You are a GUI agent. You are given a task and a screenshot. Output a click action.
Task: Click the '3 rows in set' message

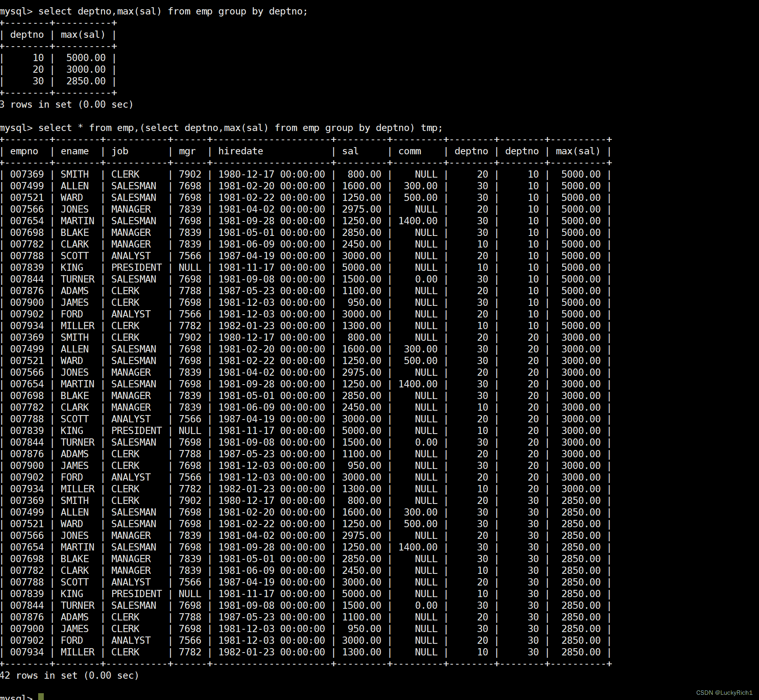click(66, 104)
